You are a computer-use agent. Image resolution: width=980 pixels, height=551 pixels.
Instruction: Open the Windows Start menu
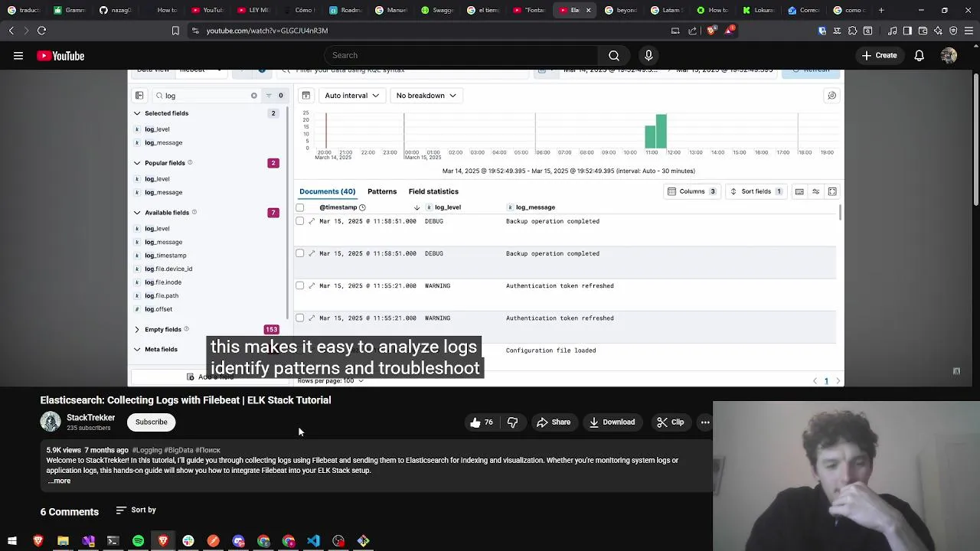[12, 541]
